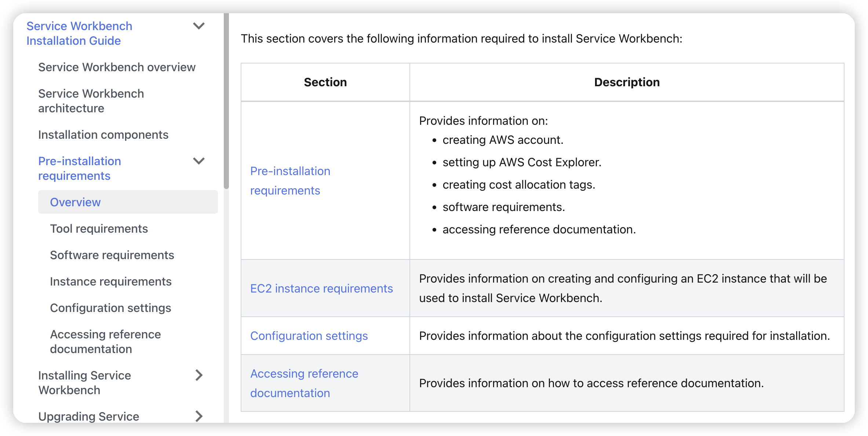This screenshot has width=868, height=436.
Task: Collapse the Service Workbench Installation Guide section
Action: 199,26
